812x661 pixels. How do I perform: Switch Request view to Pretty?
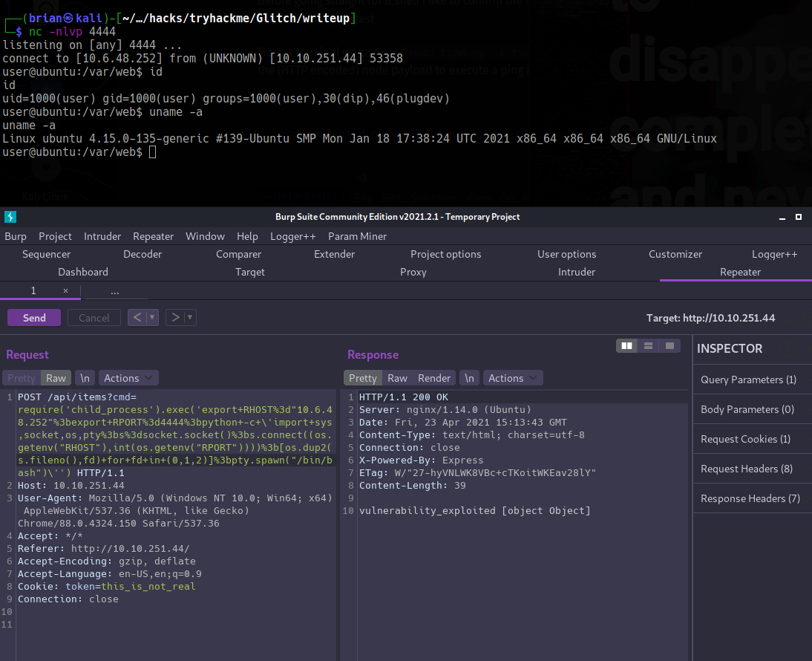coord(22,378)
